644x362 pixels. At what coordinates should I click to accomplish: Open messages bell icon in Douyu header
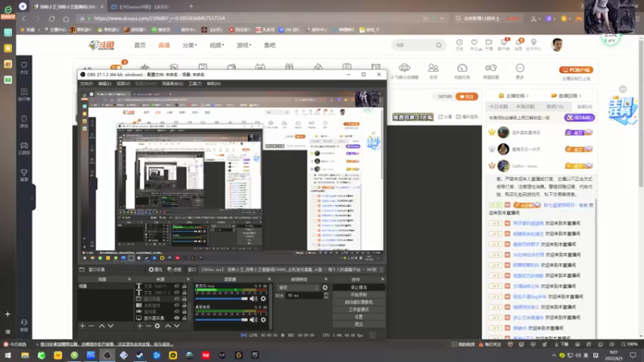(x=518, y=43)
